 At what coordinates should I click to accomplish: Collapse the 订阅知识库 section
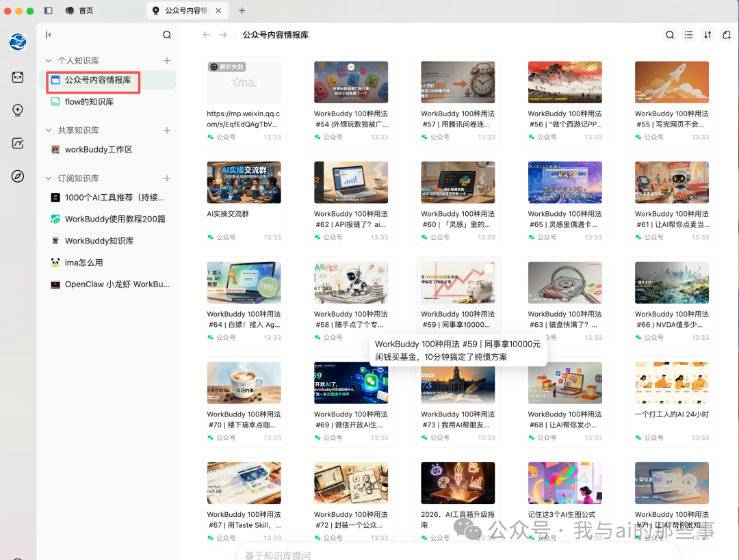coord(48,178)
